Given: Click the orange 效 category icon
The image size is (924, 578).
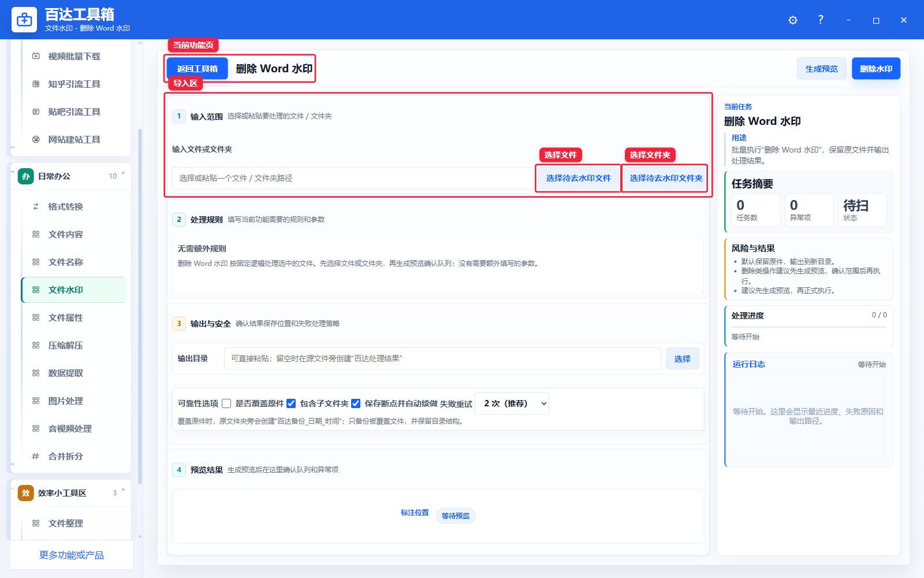Looking at the screenshot, I should [x=25, y=493].
